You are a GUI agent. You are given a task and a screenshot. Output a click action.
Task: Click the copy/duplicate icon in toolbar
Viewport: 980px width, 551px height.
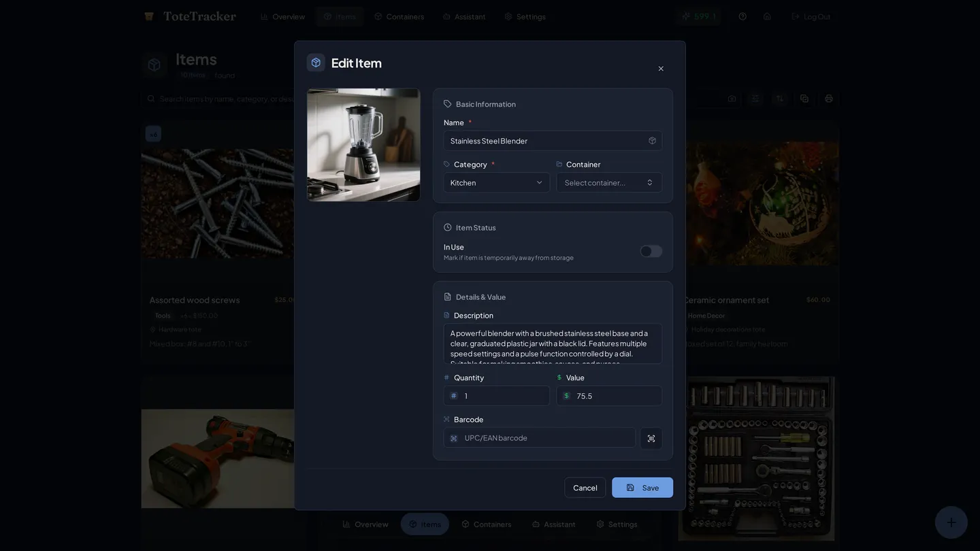[804, 99]
